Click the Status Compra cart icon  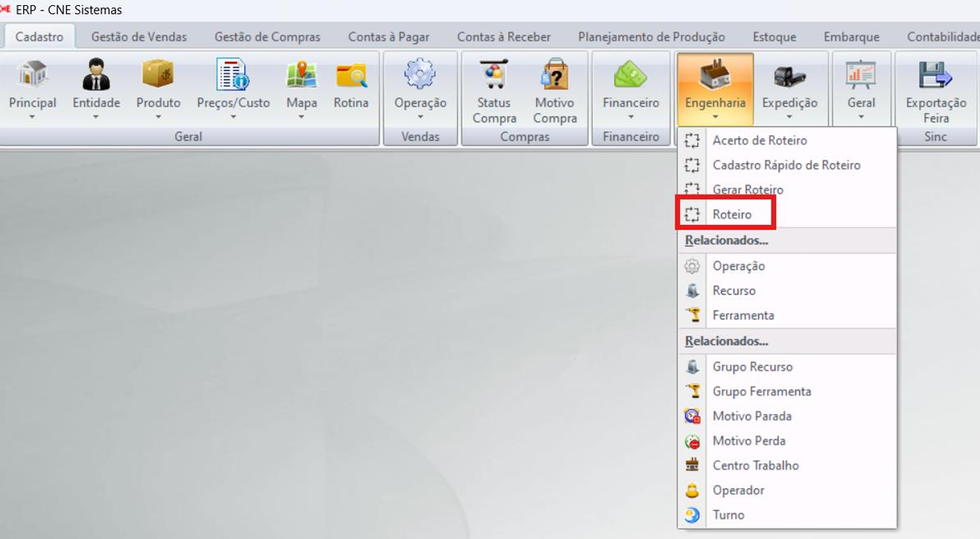click(x=494, y=75)
